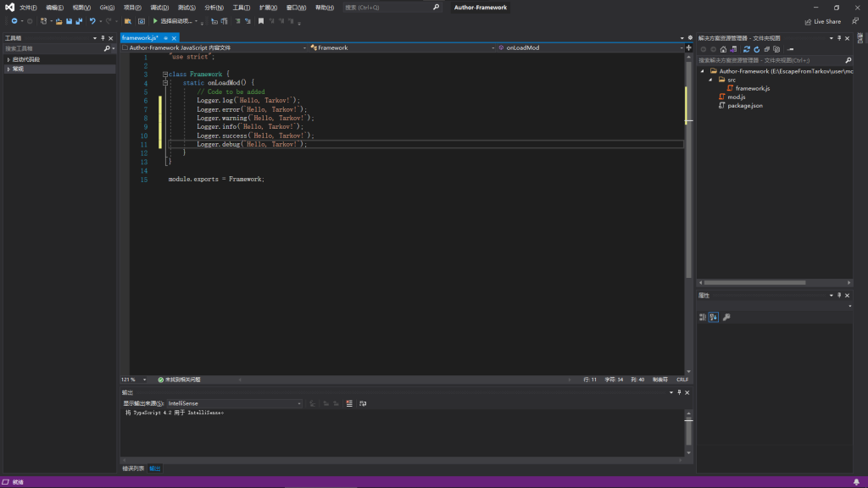Toggle word wrap in Output panel
This screenshot has width=868, height=488.
tap(363, 403)
